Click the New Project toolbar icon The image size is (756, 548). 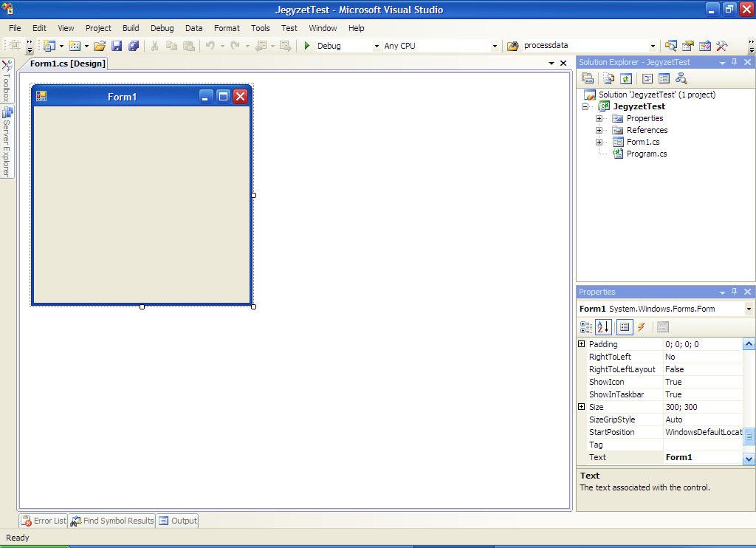(49, 46)
